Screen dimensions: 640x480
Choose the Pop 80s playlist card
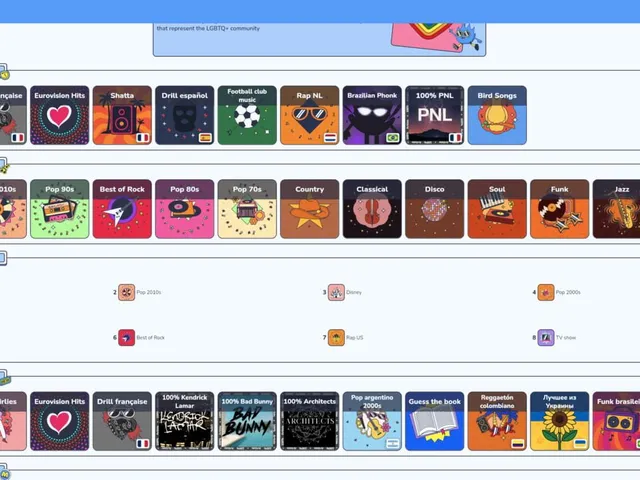click(184, 209)
